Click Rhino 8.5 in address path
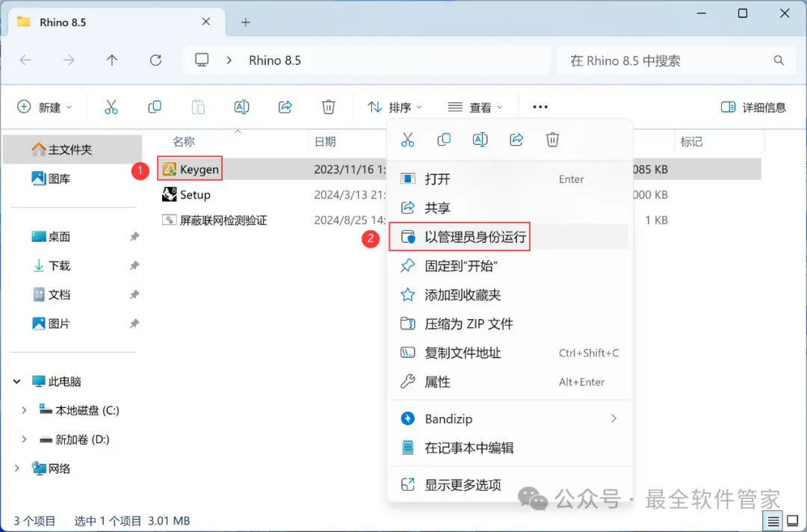Screen dimensions: 807x532 tap(275, 61)
